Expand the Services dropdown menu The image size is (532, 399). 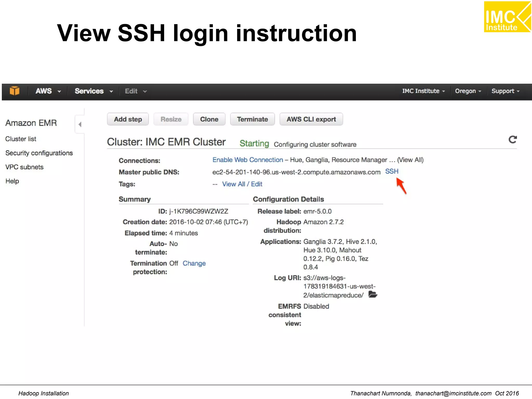point(94,91)
